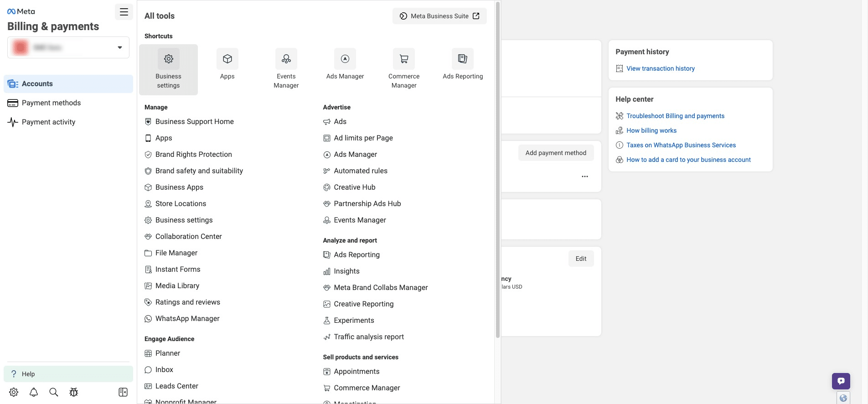The height and width of the screenshot is (404, 868).
Task: Open Creative Reporting
Action: [x=358, y=304]
